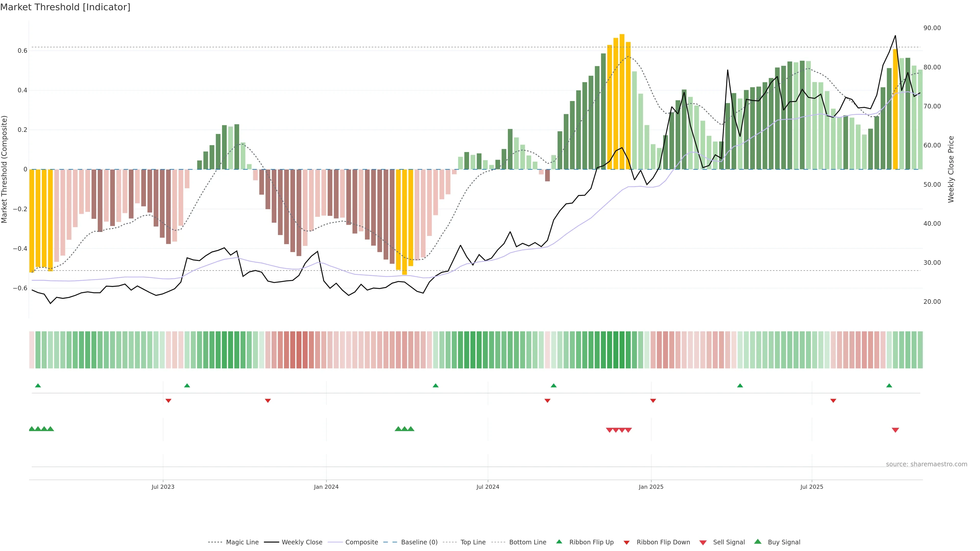Click the Jul 2025 x-axis label
Image resolution: width=980 pixels, height=551 pixels.
[812, 487]
